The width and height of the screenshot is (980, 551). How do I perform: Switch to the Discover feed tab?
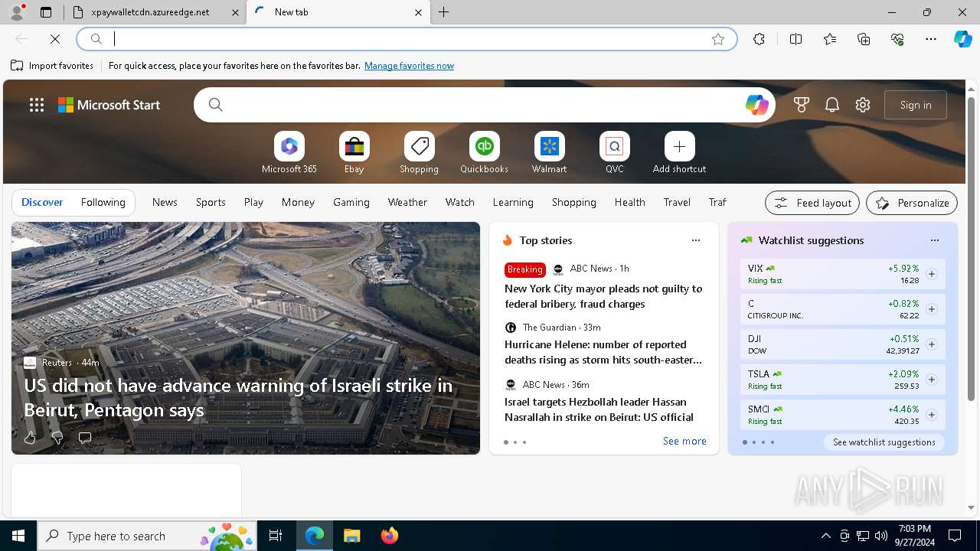pos(42,202)
